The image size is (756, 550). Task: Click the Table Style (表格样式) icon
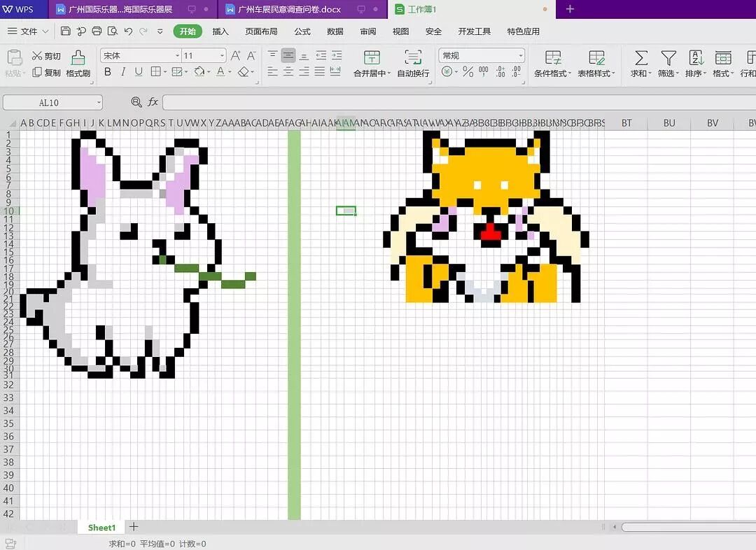click(596, 58)
